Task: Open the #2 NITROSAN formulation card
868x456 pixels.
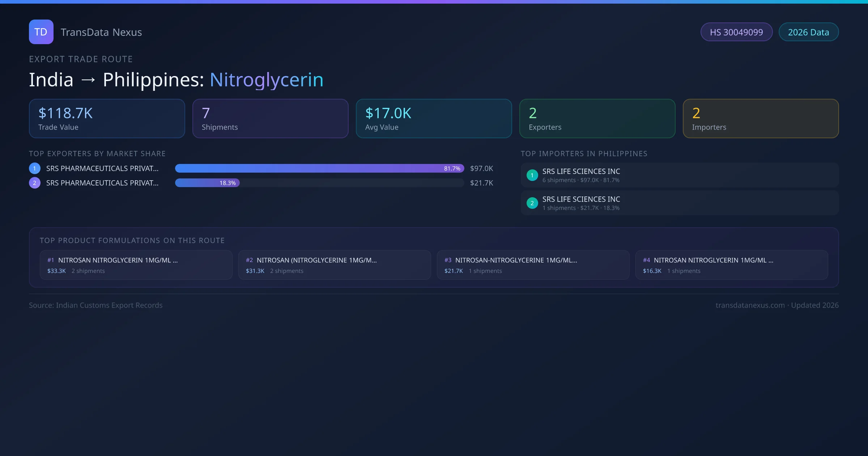Action: coord(334,265)
